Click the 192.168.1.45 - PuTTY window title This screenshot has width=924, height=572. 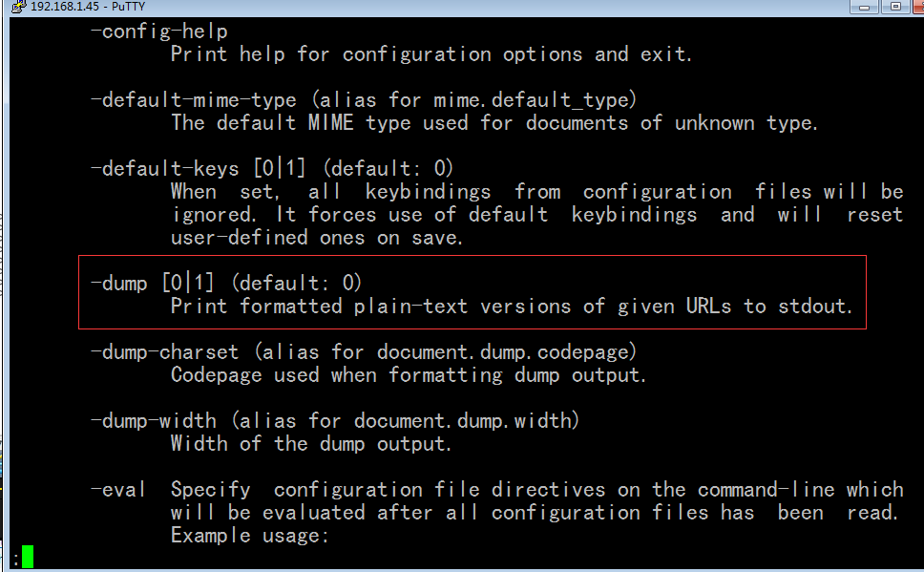click(88, 7)
